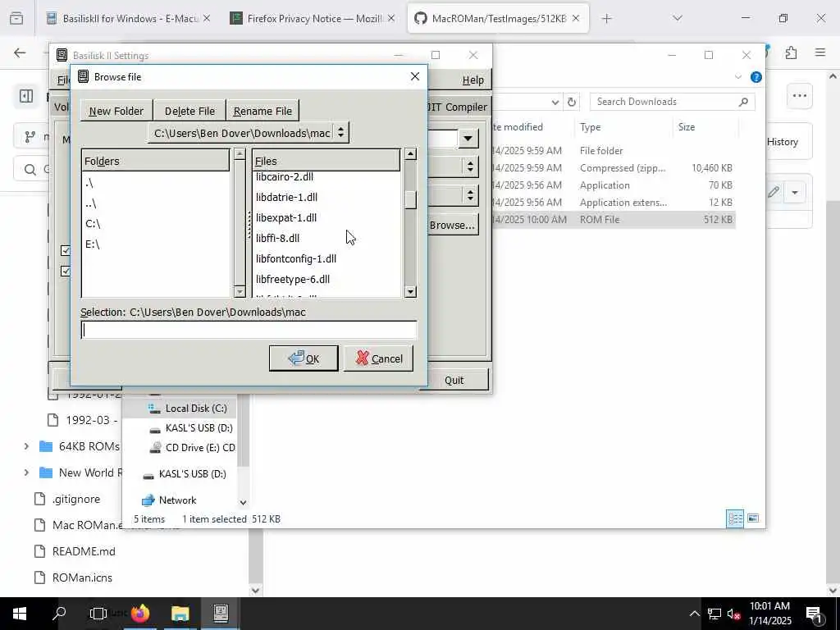The width and height of the screenshot is (840, 630).
Task: Expand the 64KB ROMs folder on GitHub
Action: point(26,446)
